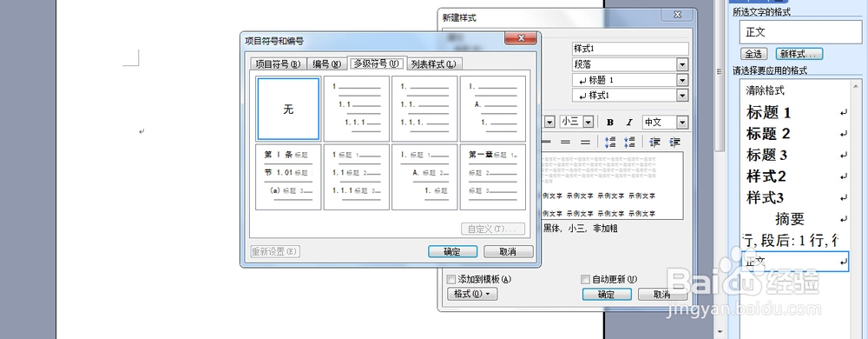The width and height of the screenshot is (868, 339).
Task: Choose the I. 标题 1 / A. 标题 2 thumbnail
Action: click(424, 177)
